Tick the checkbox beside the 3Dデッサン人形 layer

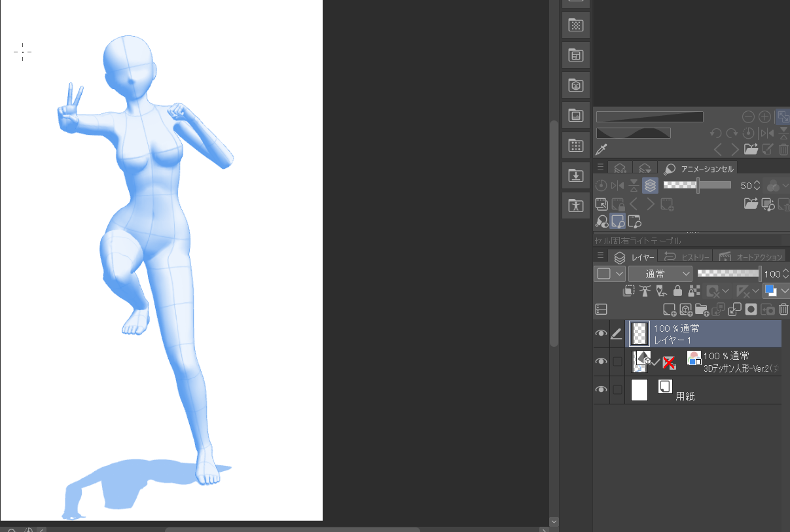point(617,362)
